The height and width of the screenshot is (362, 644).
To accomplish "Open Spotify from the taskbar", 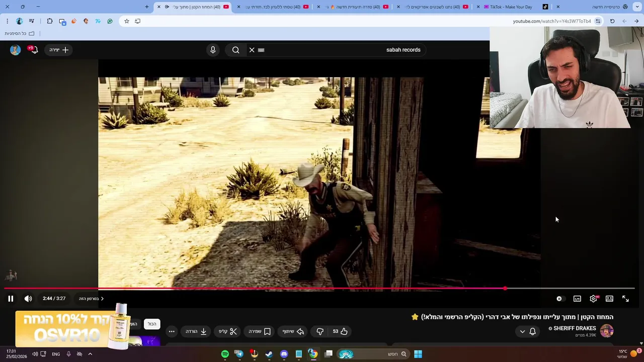I will coord(225,354).
